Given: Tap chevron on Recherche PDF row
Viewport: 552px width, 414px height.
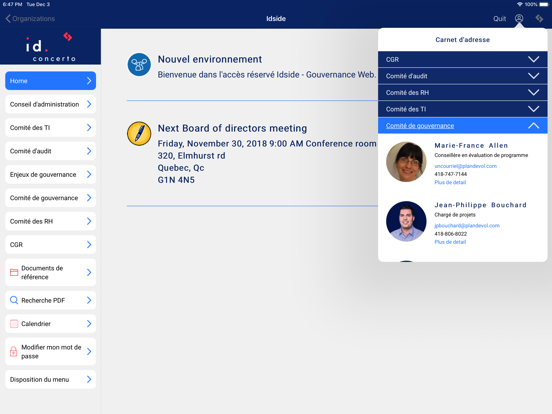Looking at the screenshot, I should tap(89, 300).
